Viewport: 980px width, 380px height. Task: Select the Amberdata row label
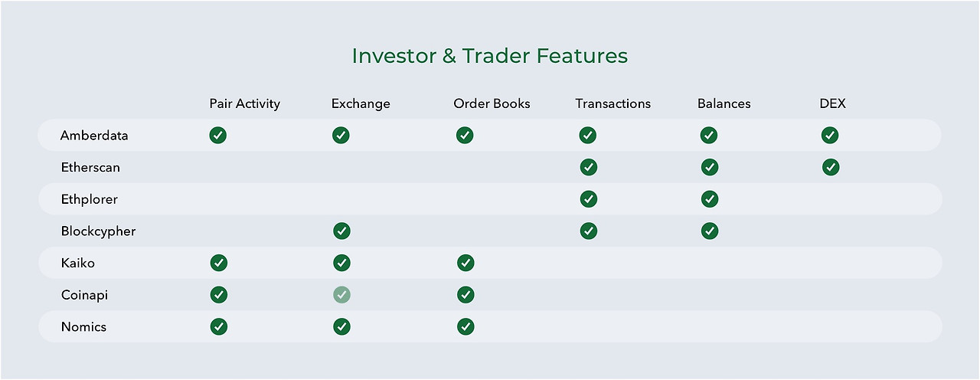tap(94, 136)
